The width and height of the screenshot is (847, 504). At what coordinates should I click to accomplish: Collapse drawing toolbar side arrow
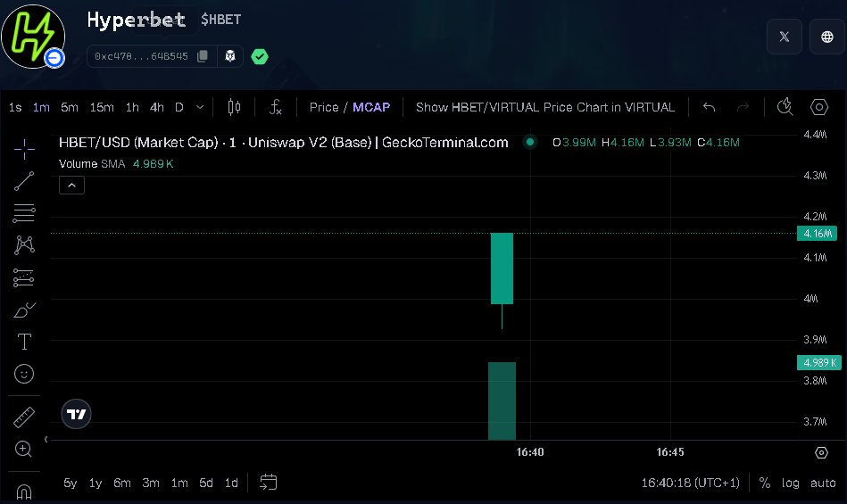coord(46,439)
